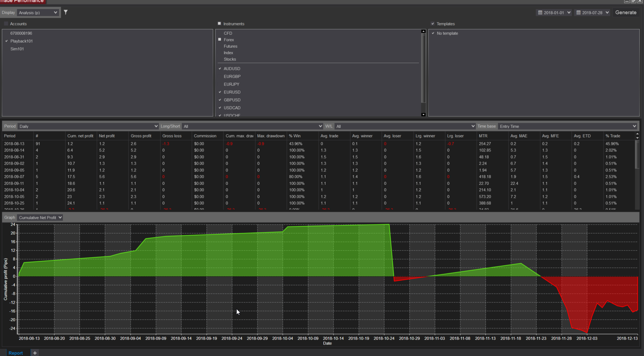Click the funnel filter icon

click(x=66, y=12)
